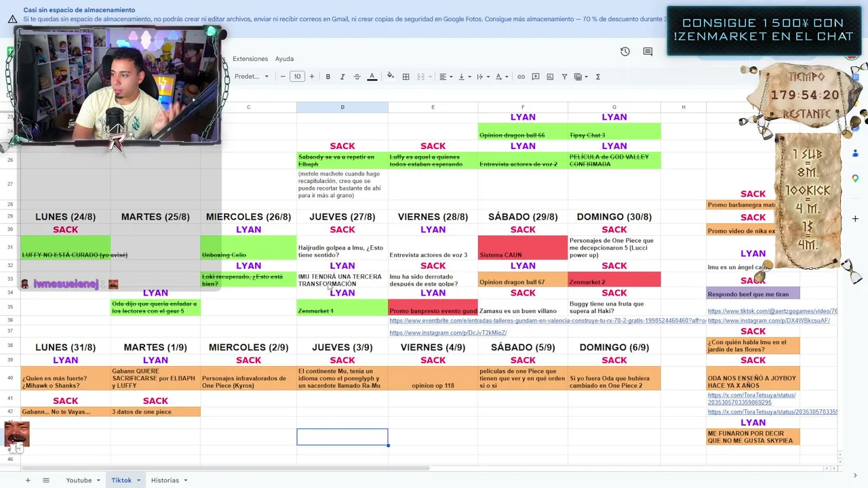Image resolution: width=868 pixels, height=488 pixels.
Task: Select the 'SÁBADO (29/8)' header cell
Action: [523, 217]
